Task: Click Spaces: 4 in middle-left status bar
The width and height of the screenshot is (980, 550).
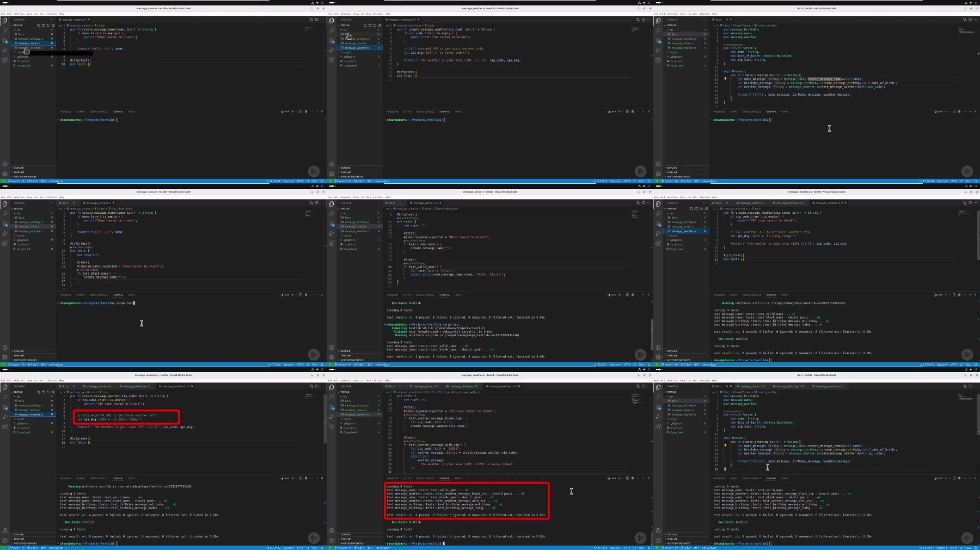Action: tap(289, 364)
